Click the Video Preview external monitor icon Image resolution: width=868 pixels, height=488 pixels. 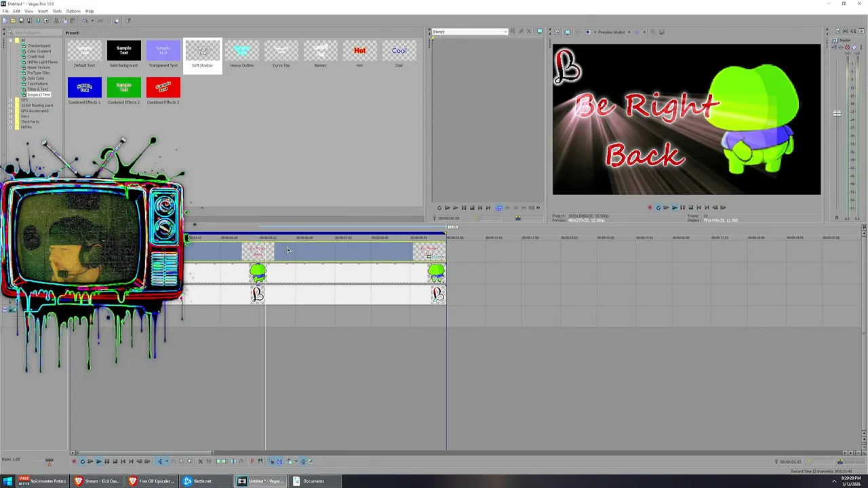coord(567,32)
